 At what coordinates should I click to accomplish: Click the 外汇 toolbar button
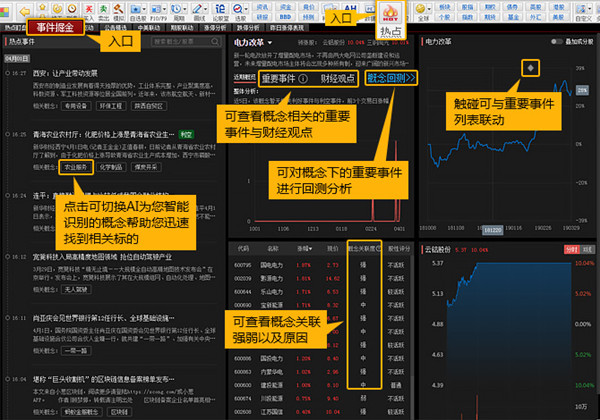(x=536, y=17)
